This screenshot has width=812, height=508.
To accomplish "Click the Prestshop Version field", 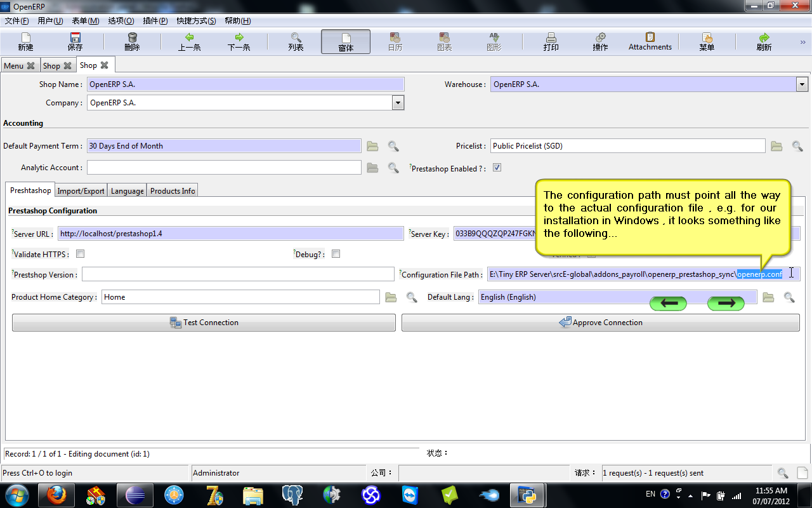I will (238, 274).
